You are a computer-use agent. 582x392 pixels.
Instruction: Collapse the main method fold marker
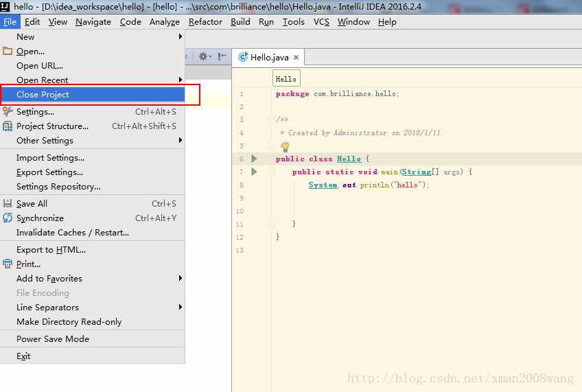click(271, 172)
